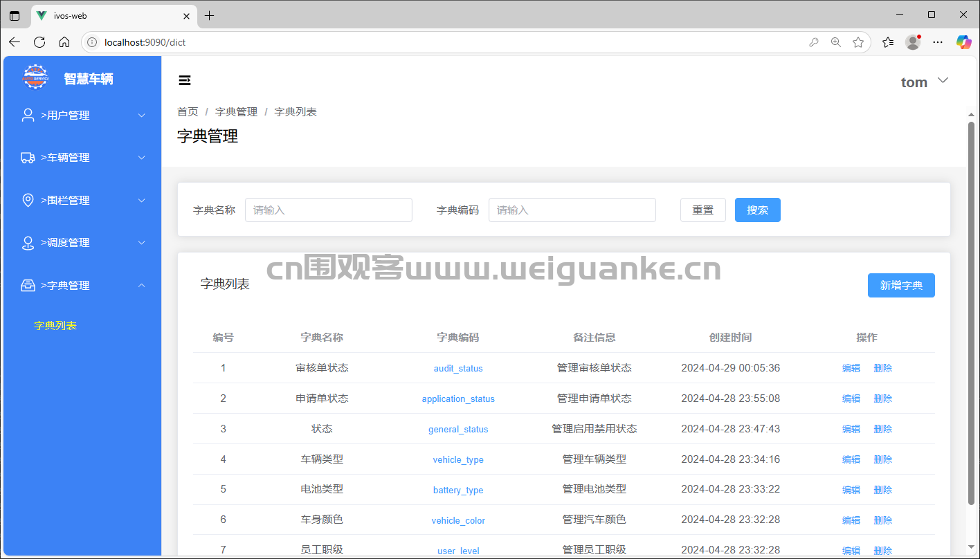Edit the 车辆类型 row
Viewport: 980px width, 559px height.
tap(851, 459)
